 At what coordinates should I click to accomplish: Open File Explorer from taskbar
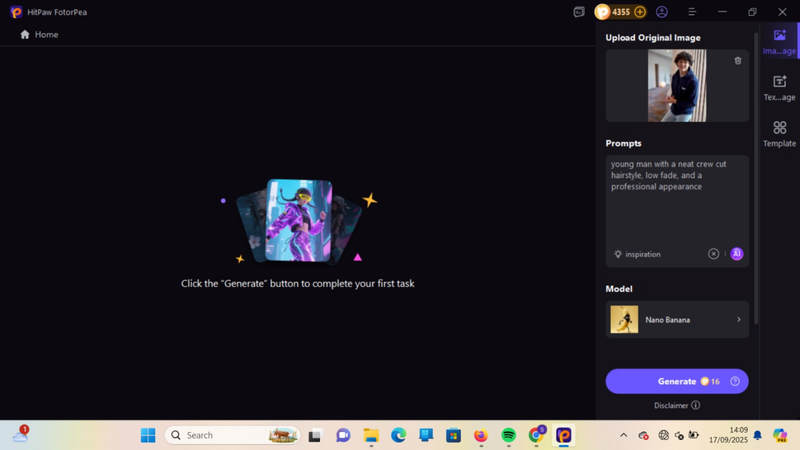tap(371, 435)
